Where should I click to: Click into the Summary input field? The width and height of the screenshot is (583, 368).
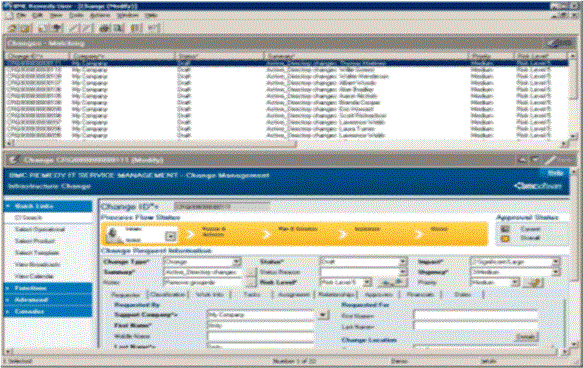point(204,272)
